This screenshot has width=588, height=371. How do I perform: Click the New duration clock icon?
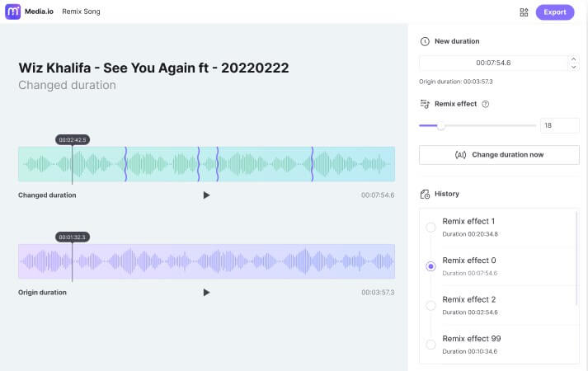coord(425,41)
